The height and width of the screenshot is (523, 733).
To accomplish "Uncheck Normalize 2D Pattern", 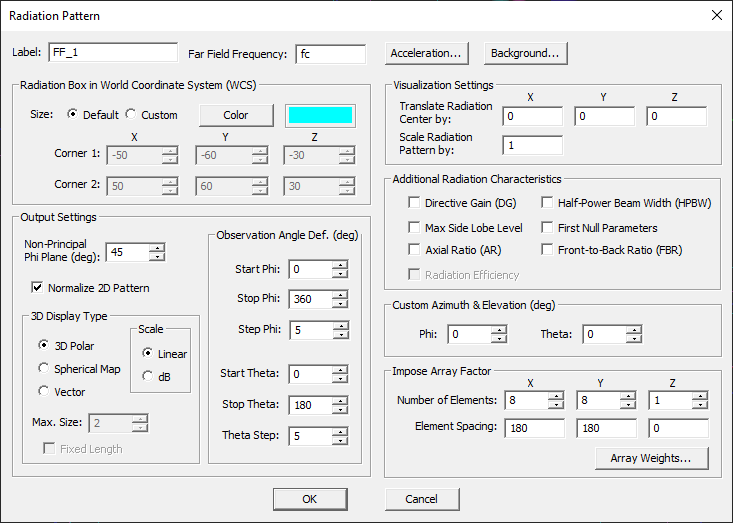I will (x=38, y=288).
